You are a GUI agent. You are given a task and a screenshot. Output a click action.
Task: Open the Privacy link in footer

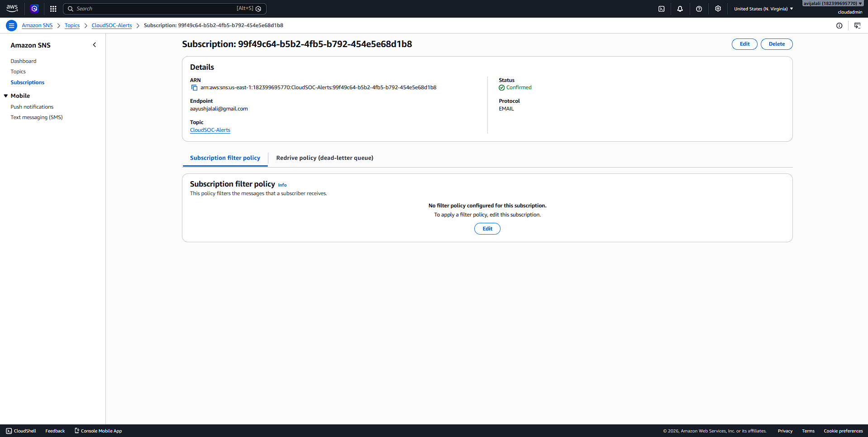coord(785,431)
